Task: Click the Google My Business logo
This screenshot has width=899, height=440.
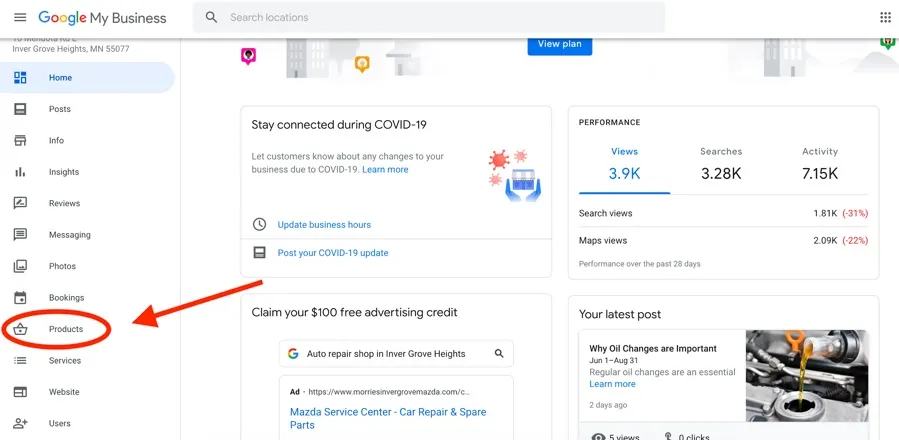Action: click(102, 18)
